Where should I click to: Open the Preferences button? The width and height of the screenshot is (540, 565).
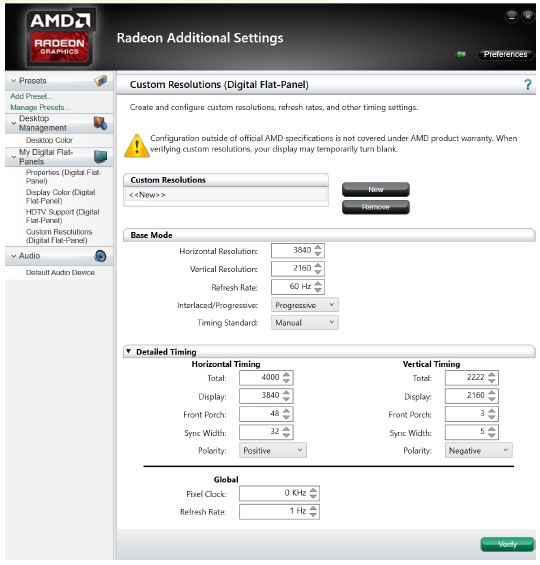505,54
